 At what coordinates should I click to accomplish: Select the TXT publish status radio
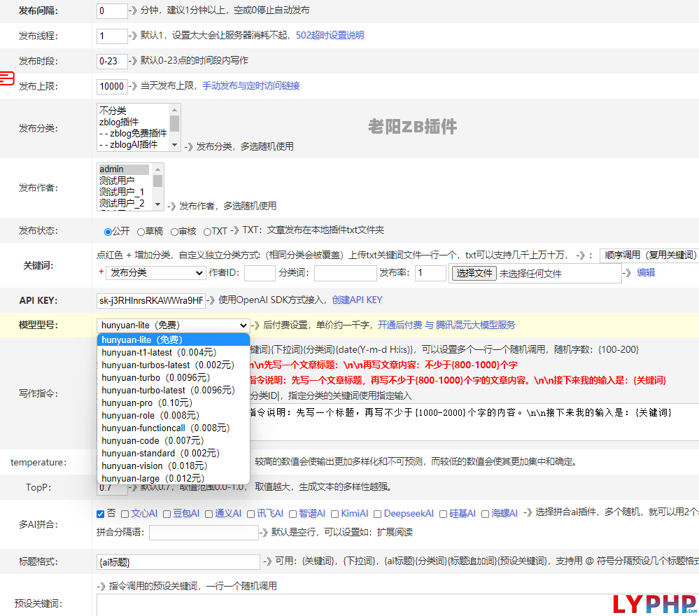[207, 232]
